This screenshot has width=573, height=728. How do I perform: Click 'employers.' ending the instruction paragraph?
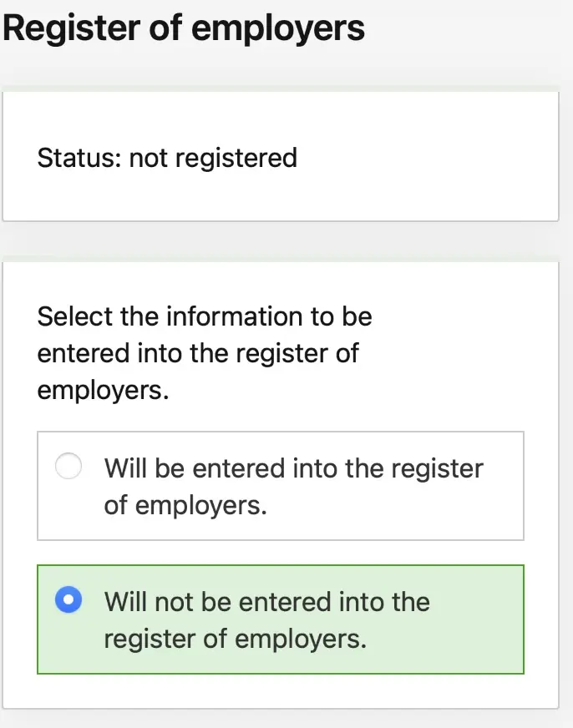pos(103,390)
